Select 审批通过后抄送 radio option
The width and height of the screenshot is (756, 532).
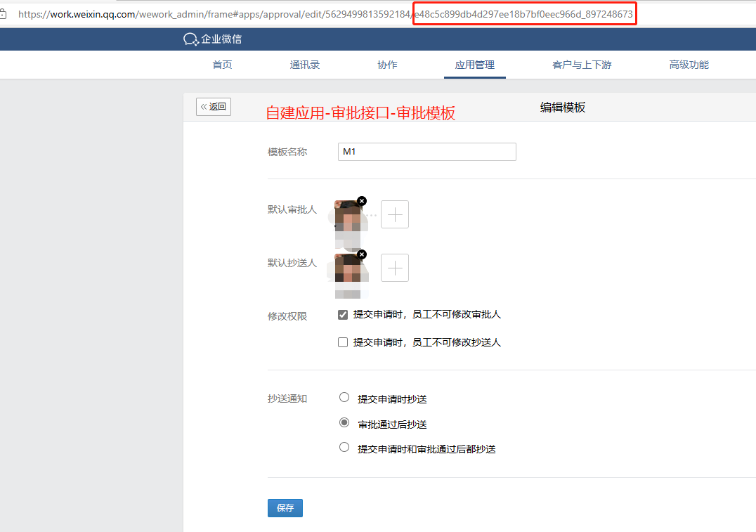[344, 422]
